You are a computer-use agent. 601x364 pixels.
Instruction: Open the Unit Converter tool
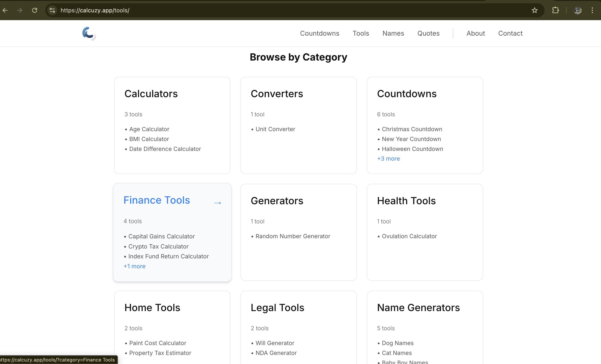[x=275, y=129]
